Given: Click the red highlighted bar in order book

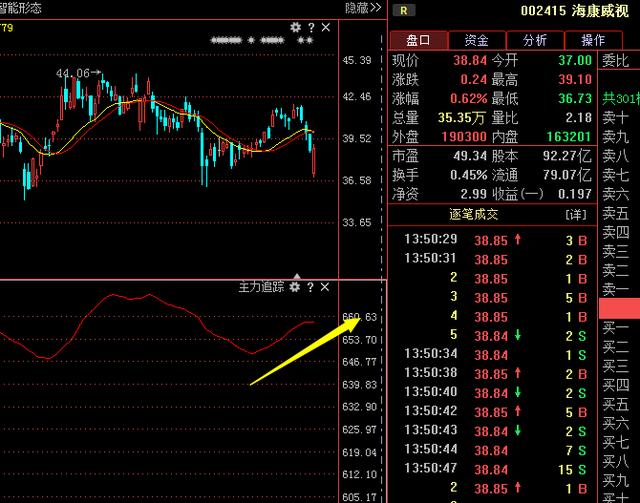Looking at the screenshot, I should click(619, 308).
